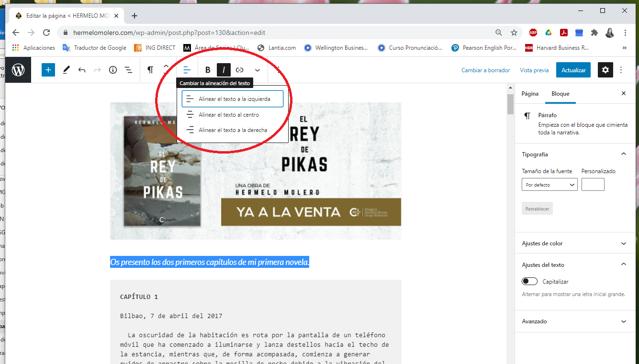The image size is (639, 364).
Task: Open Vista previa of the page
Action: pos(534,70)
